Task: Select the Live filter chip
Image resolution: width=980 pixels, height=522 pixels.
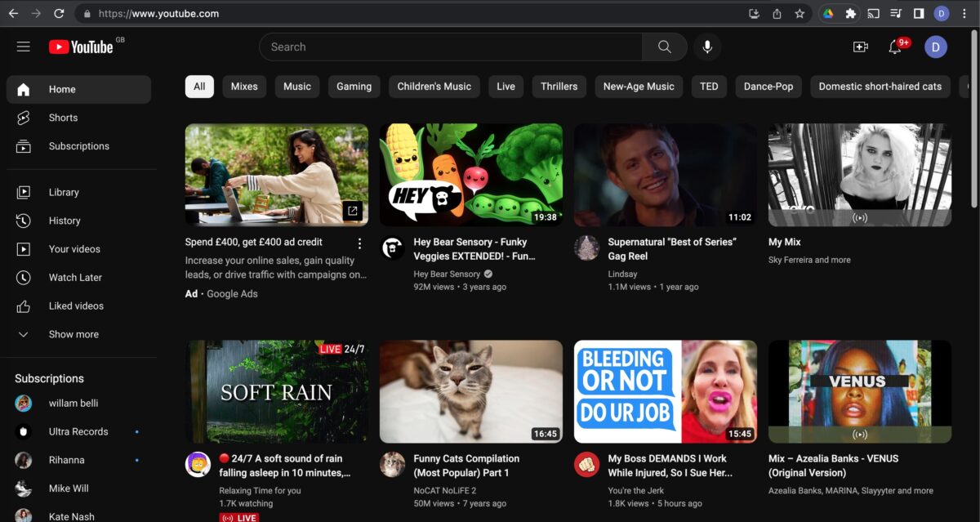Action: 506,87
